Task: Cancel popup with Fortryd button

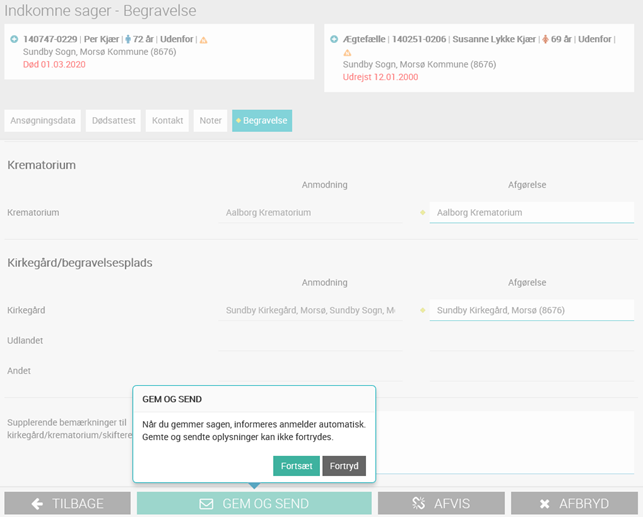Action: tap(344, 466)
